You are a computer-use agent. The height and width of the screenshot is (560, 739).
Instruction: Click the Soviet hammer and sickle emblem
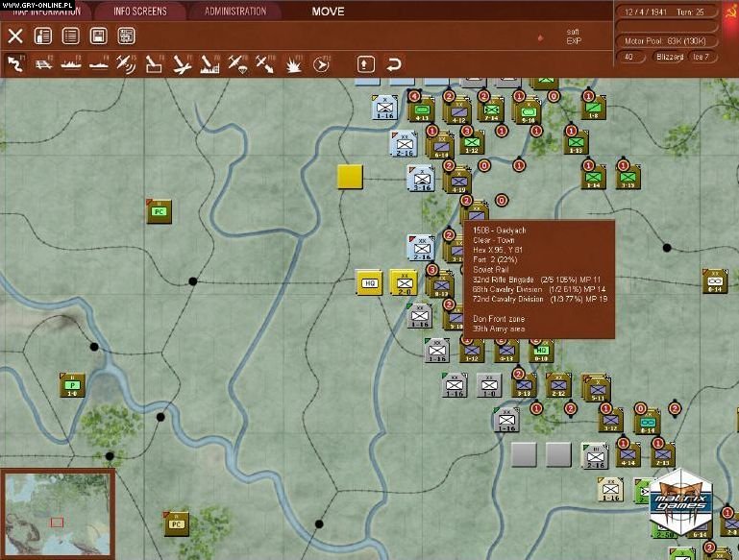point(732,12)
